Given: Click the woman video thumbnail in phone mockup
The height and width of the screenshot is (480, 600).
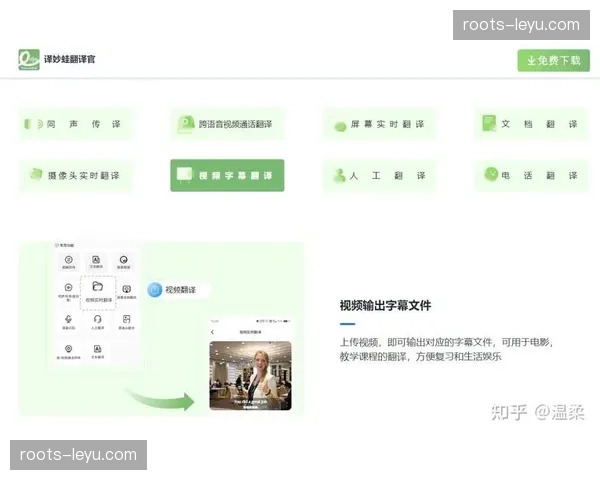Looking at the screenshot, I should (250, 376).
